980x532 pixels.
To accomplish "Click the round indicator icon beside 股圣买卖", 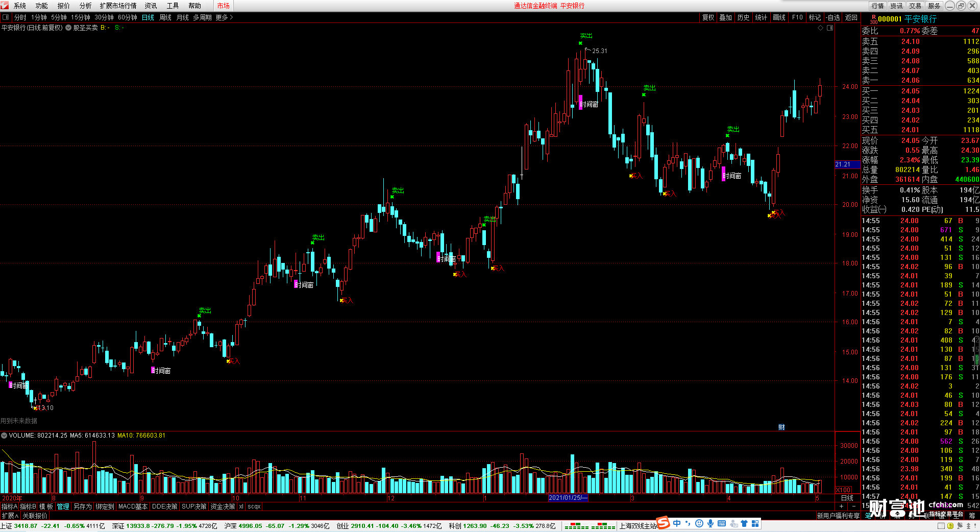I will 68,28.
